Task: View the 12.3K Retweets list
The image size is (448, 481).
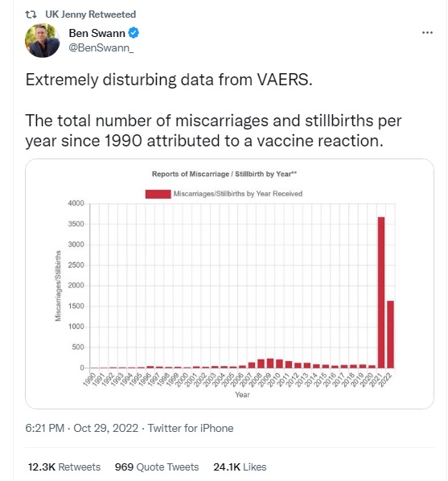Action: click(x=64, y=467)
